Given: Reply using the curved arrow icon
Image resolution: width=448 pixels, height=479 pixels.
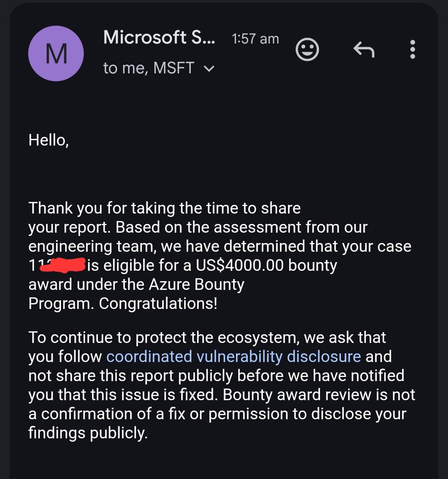Looking at the screenshot, I should (x=364, y=49).
